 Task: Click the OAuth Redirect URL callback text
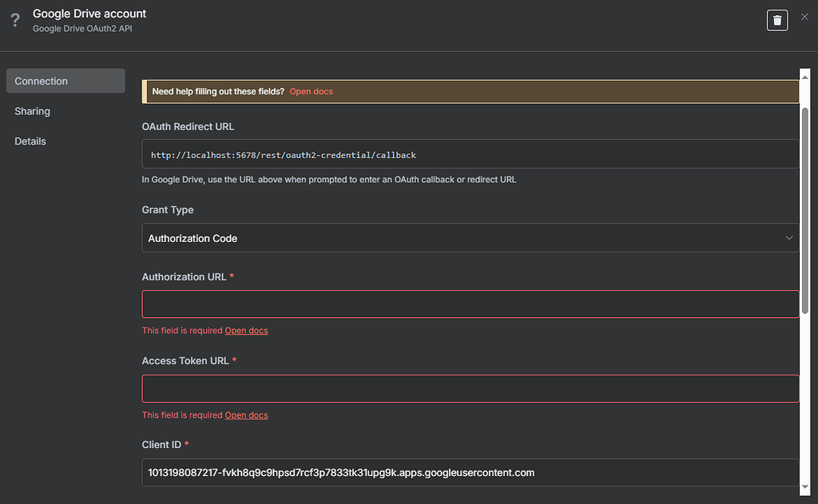tap(284, 155)
